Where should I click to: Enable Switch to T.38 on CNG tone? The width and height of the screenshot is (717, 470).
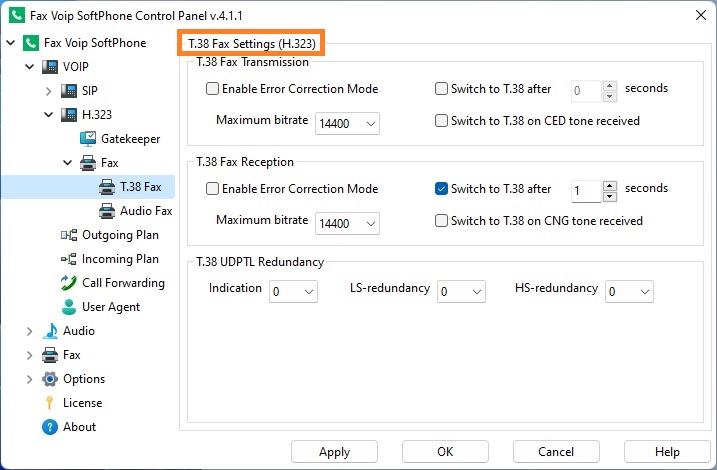tap(441, 221)
